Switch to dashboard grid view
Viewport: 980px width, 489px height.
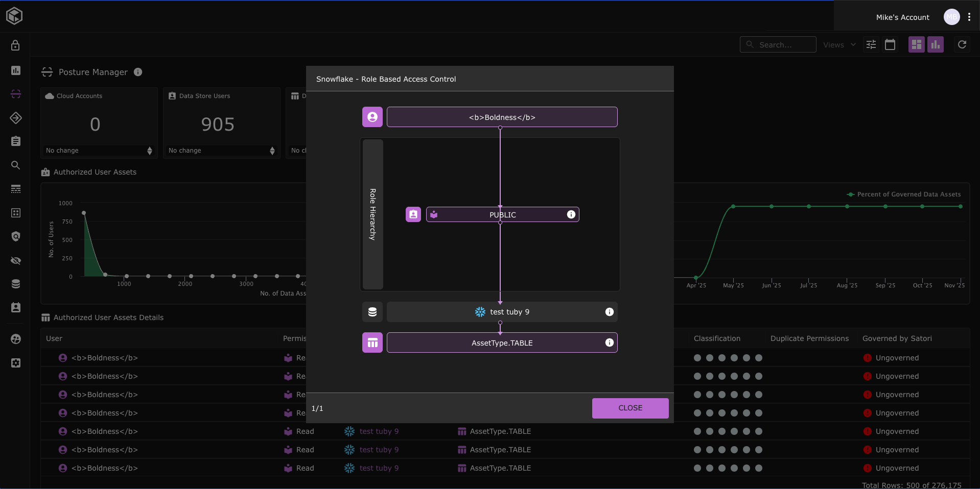coord(916,45)
